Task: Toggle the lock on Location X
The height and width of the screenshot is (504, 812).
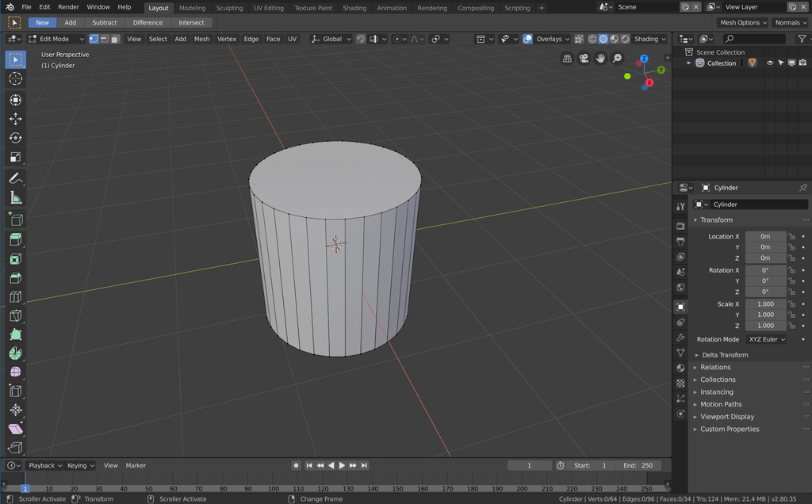Action: tap(791, 236)
